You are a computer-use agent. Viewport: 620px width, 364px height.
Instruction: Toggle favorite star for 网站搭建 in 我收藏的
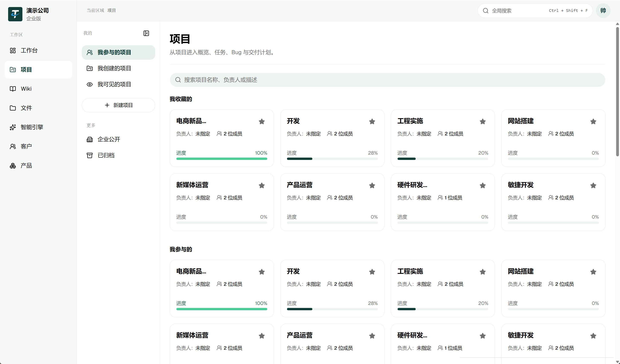pos(593,121)
